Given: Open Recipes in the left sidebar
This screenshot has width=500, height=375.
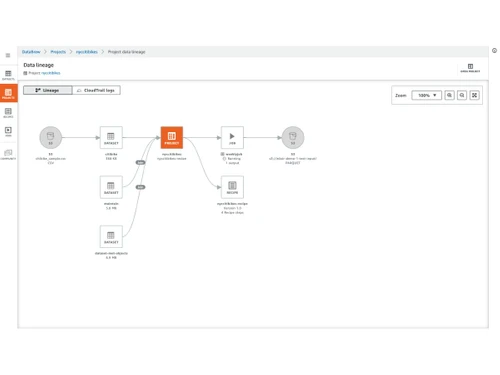Looking at the screenshot, I should click(x=8, y=113).
